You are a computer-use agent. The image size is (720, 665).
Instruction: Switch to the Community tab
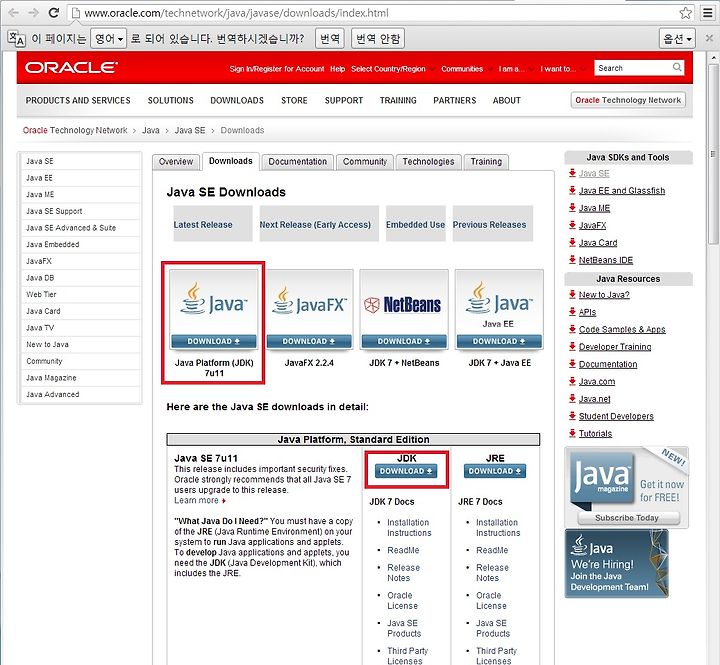(x=365, y=162)
